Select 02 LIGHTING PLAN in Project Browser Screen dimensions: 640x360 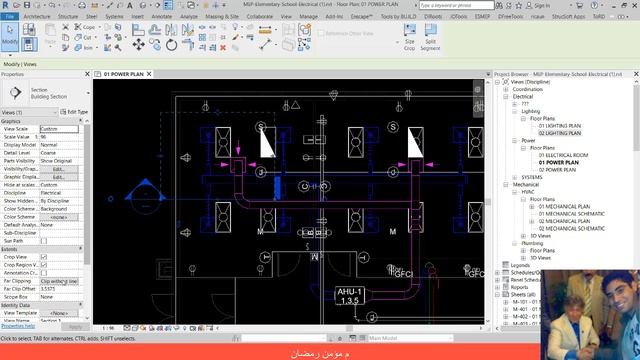pyautogui.click(x=559, y=133)
